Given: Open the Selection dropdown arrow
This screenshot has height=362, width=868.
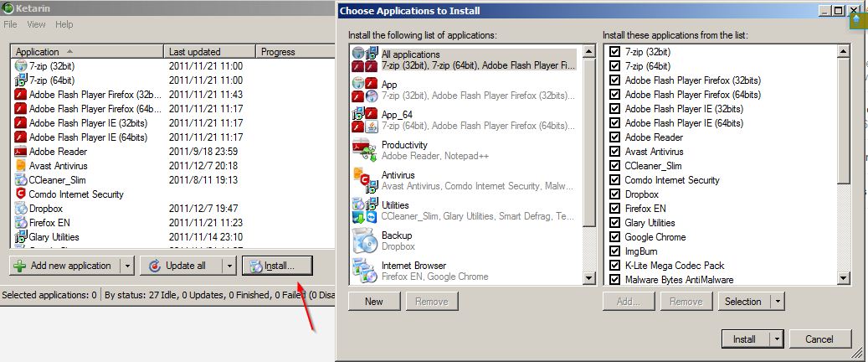Looking at the screenshot, I should (x=778, y=302).
